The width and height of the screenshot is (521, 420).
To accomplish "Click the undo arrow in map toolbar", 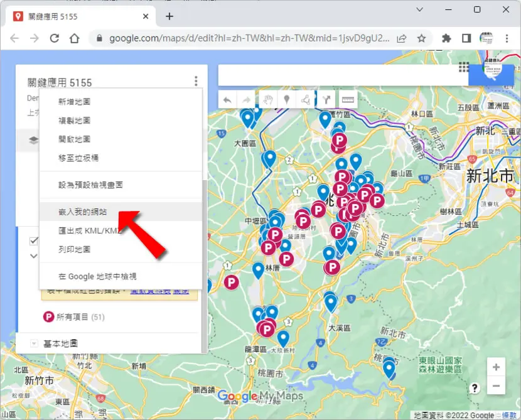I will (228, 100).
